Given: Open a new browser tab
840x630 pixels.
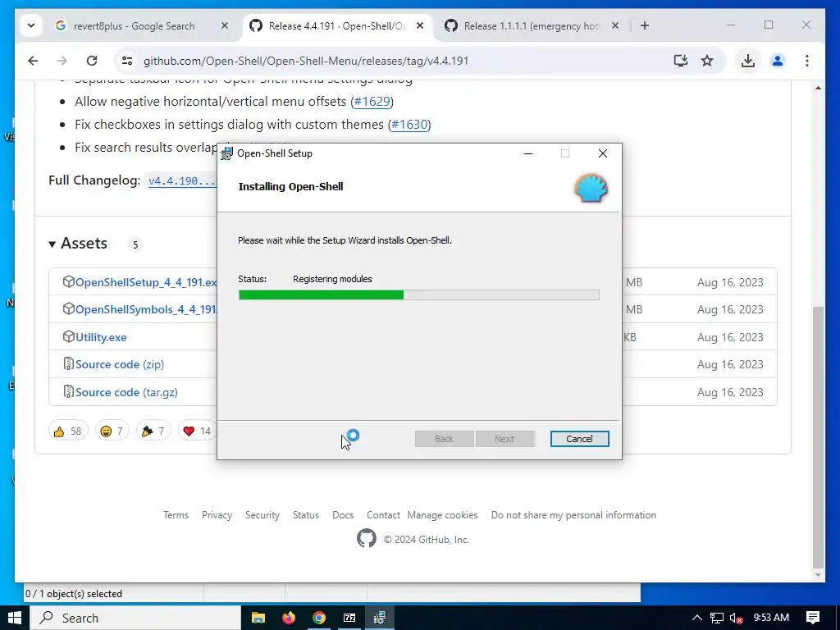Looking at the screenshot, I should (x=645, y=25).
